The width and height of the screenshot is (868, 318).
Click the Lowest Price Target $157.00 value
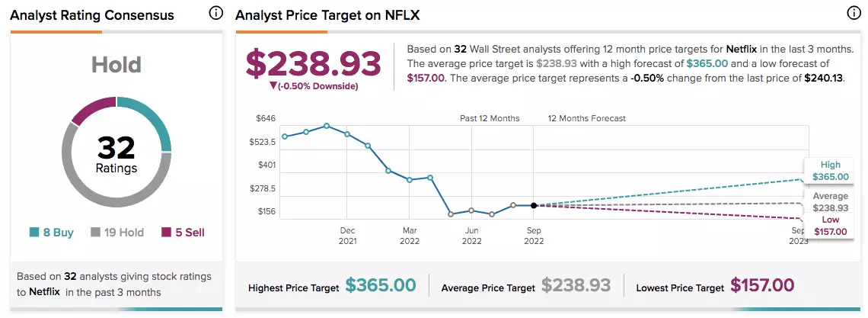[762, 285]
